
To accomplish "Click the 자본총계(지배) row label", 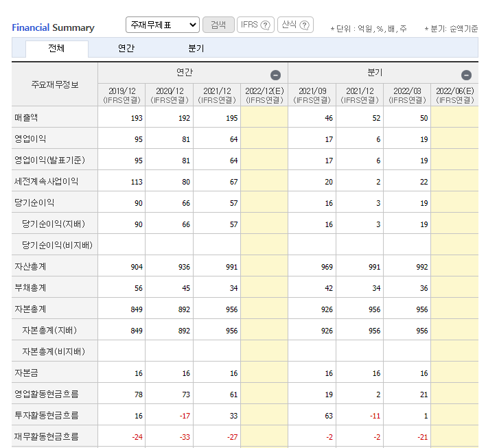I will coord(49,330).
